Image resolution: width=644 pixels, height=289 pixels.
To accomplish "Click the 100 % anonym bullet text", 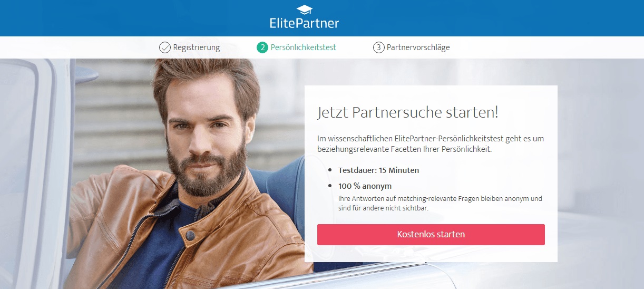I will [x=365, y=186].
